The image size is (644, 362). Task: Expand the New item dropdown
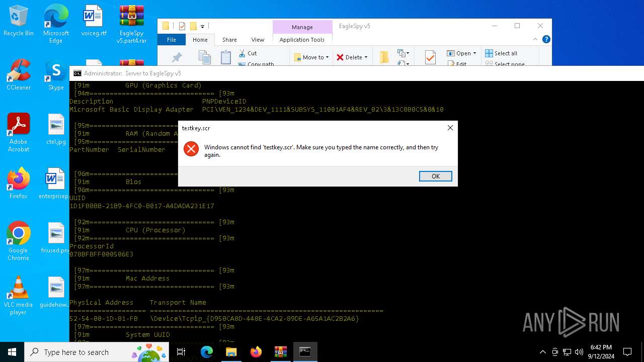[403, 53]
